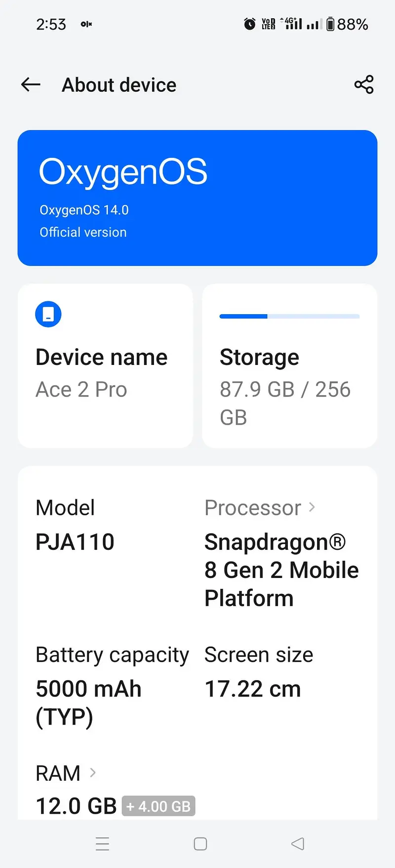This screenshot has height=868, width=395.
Task: Open the Device name card
Action: (105, 366)
